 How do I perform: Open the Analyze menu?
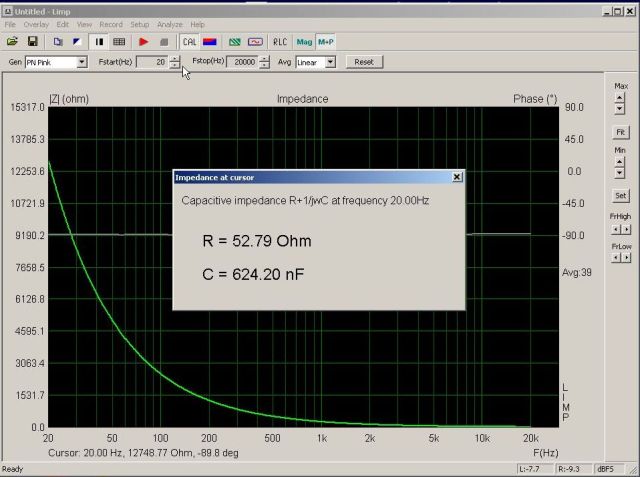coord(170,24)
